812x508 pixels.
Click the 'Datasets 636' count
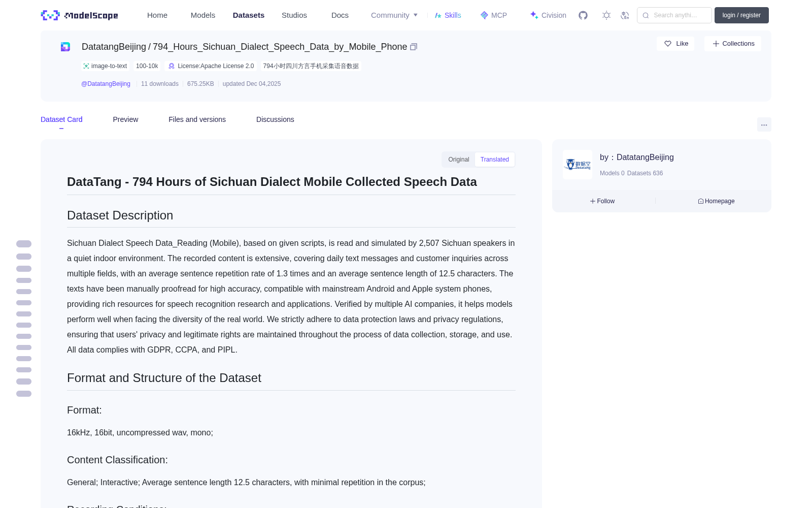(x=645, y=173)
